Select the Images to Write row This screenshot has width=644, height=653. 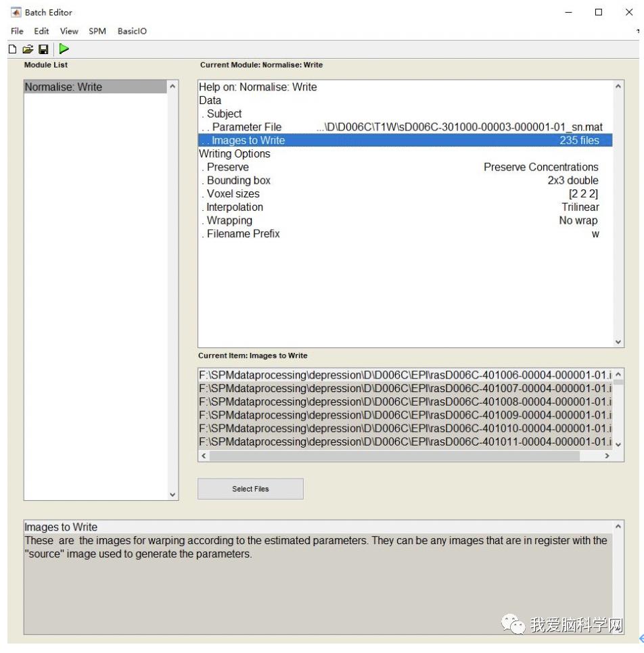pyautogui.click(x=405, y=141)
